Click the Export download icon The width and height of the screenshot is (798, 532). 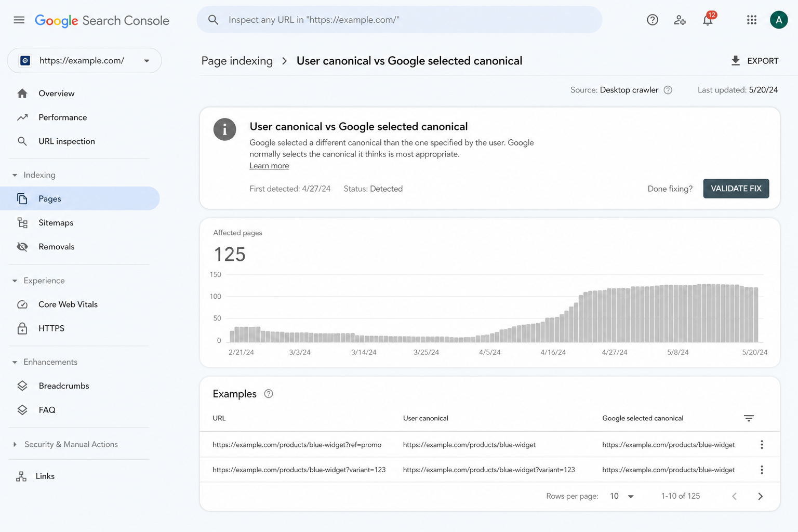click(x=735, y=61)
